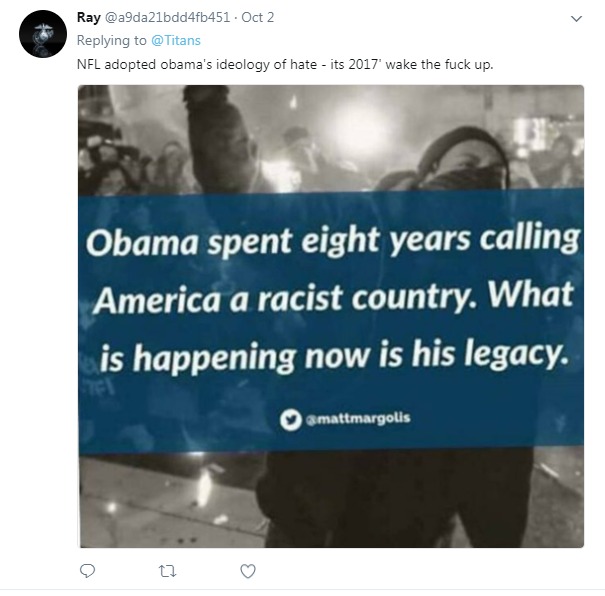Retweet this tweet using the arrows icon
The height and width of the screenshot is (596, 605).
click(168, 571)
